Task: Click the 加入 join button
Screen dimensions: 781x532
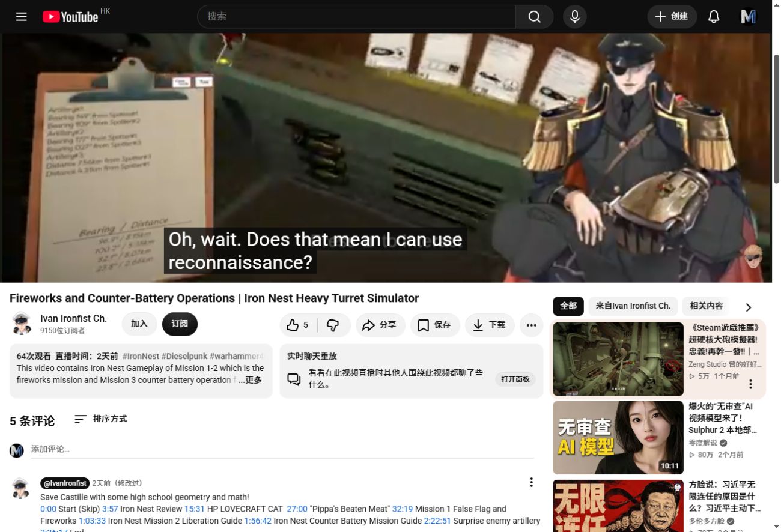Action: tap(139, 324)
